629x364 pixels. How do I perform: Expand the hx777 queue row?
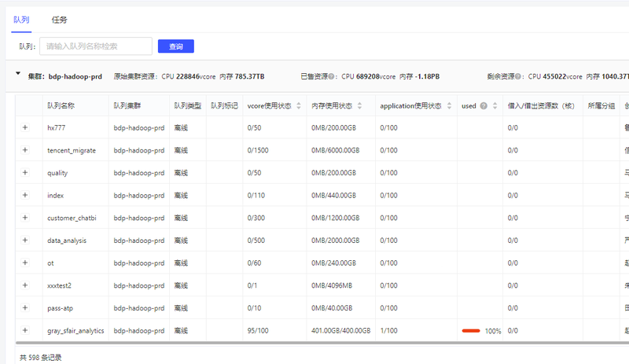click(x=24, y=127)
